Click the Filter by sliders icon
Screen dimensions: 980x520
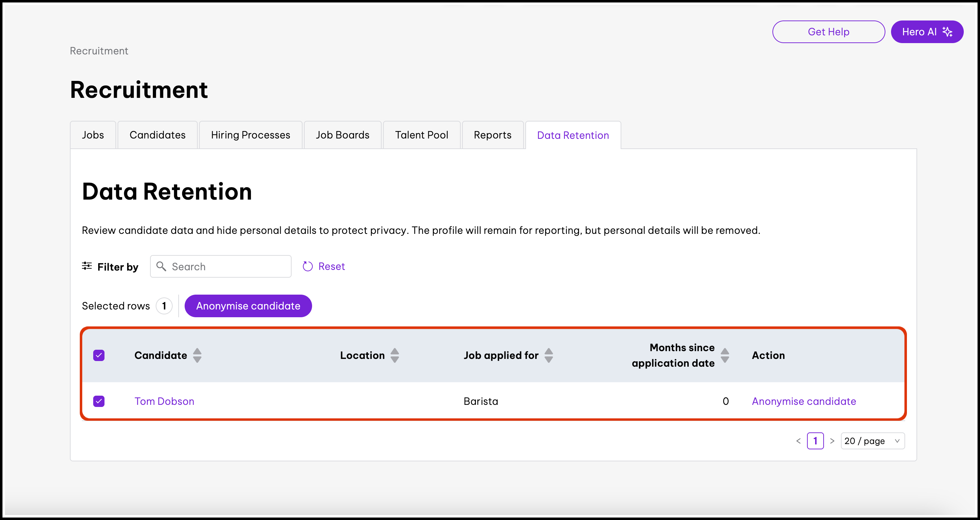[87, 266]
